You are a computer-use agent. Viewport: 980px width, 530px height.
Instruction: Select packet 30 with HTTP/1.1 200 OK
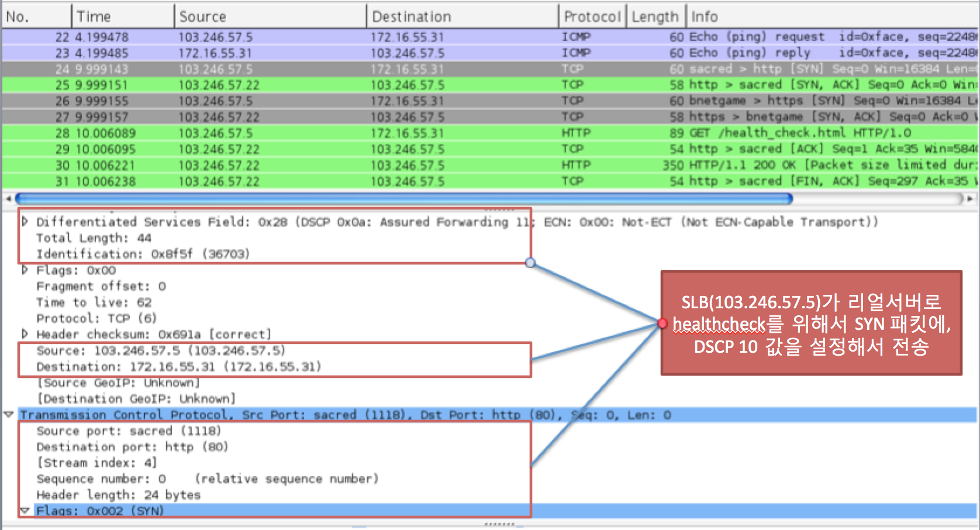[490, 166]
